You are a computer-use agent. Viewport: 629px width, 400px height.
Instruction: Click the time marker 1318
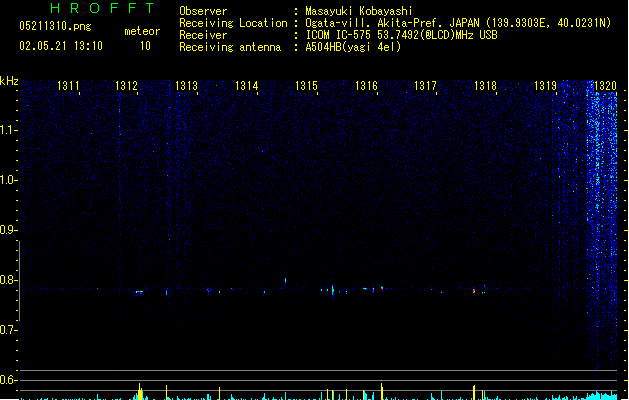[485, 86]
